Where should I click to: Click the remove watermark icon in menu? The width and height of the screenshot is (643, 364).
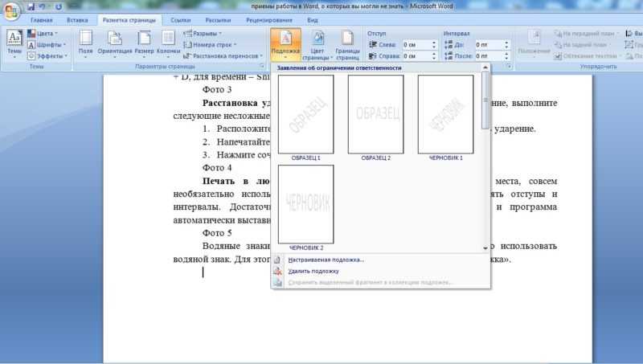278,271
